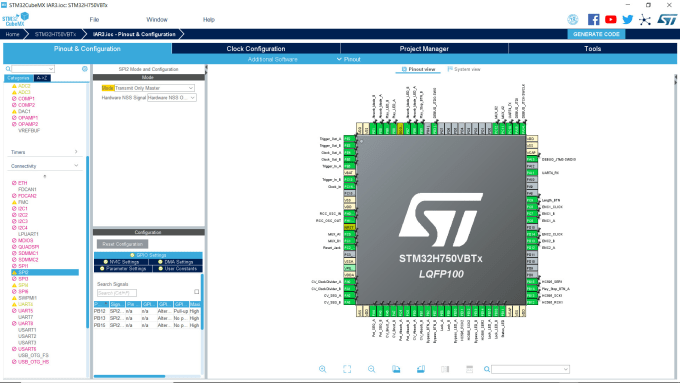Click the zoom in magnifier icon

coord(322,369)
